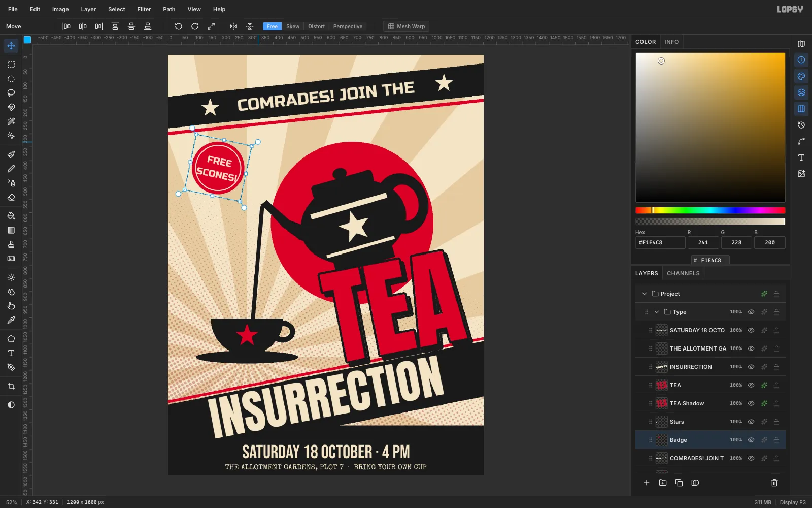Hide the TEA Shadow layer

tap(751, 403)
